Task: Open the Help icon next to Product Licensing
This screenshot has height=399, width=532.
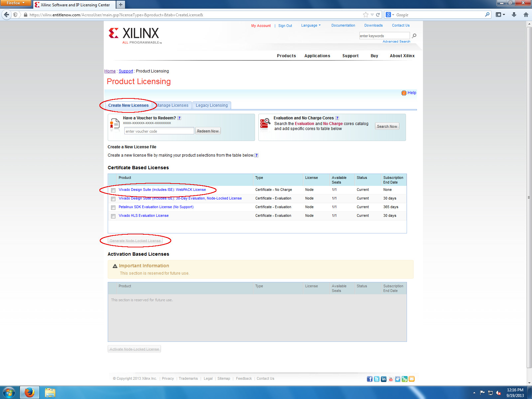Action: click(404, 93)
